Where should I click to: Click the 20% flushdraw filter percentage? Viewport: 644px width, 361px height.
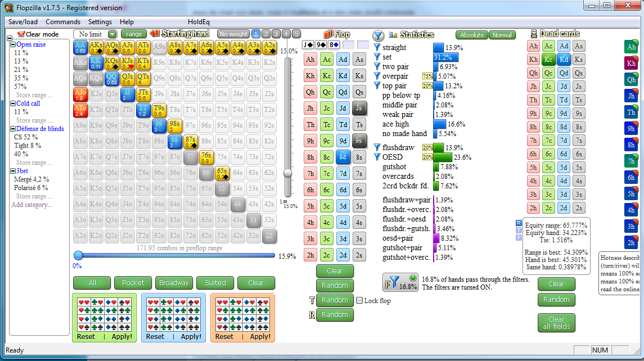tap(427, 147)
